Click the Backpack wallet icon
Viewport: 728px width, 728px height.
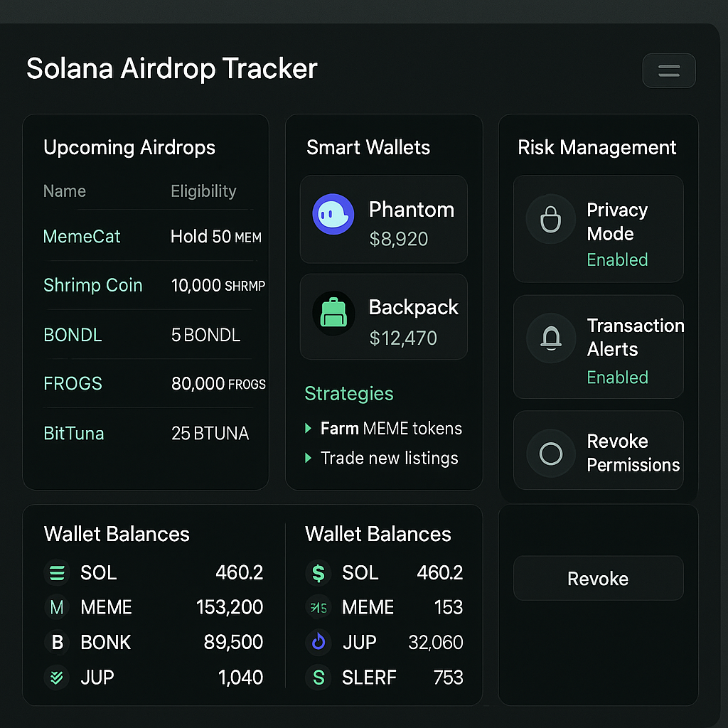(333, 313)
